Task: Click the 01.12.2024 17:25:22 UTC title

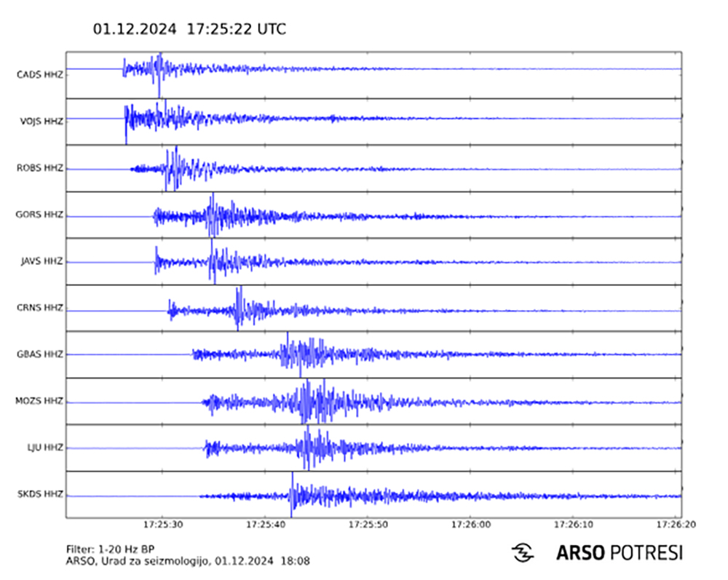Action: click(189, 29)
